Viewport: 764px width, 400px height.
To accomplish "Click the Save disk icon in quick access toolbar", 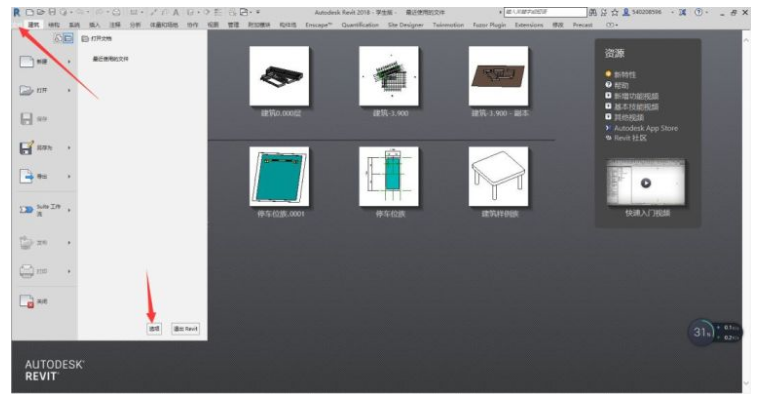I will pos(52,12).
